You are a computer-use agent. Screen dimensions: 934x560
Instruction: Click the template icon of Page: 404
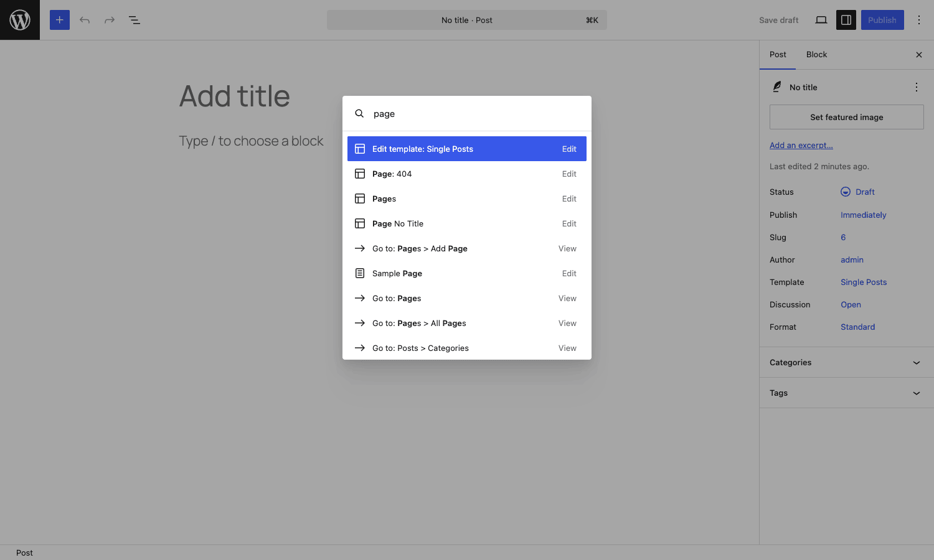point(360,174)
